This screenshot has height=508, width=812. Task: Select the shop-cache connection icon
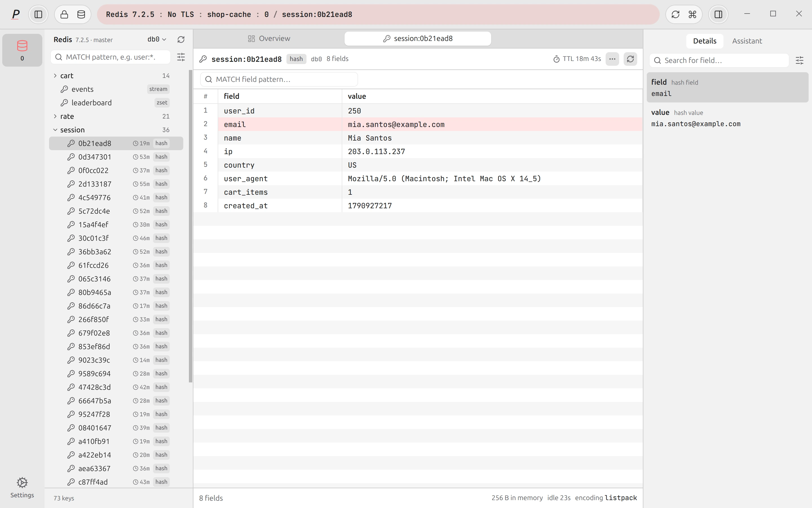(x=22, y=50)
